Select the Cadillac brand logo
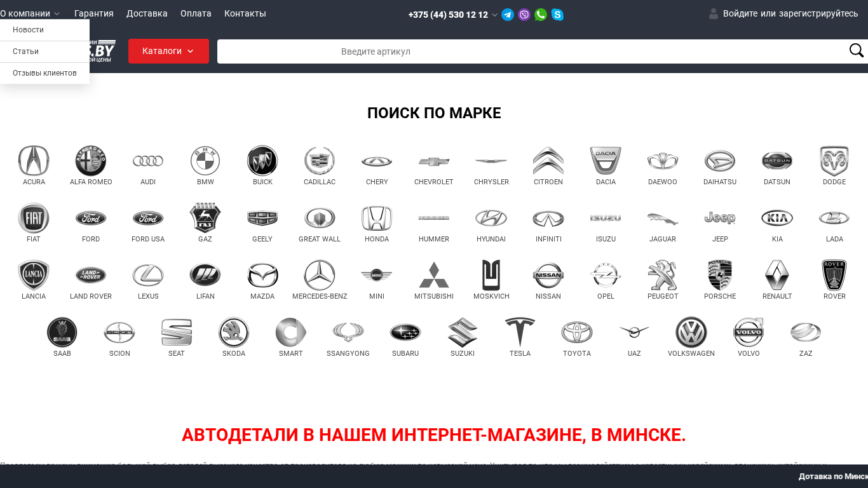This screenshot has height=488, width=868. point(320,161)
